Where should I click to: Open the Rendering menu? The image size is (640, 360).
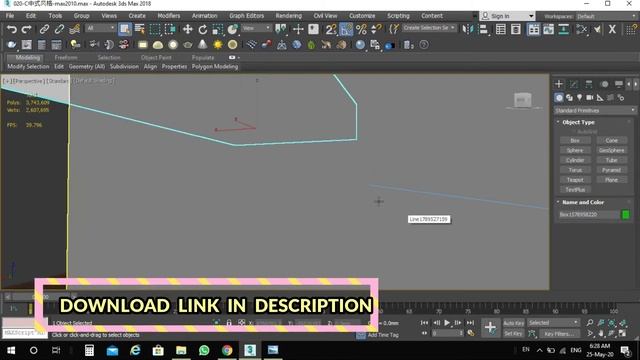click(288, 16)
